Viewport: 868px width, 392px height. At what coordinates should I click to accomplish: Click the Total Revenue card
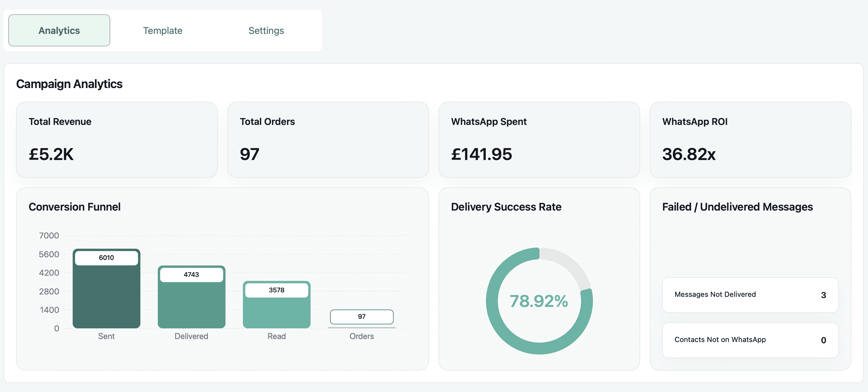[116, 140]
